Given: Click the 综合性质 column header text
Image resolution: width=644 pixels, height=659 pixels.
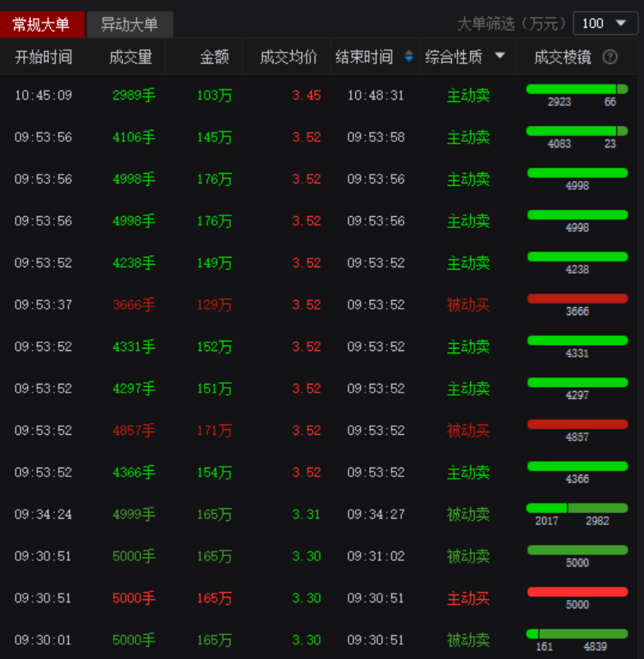Looking at the screenshot, I should tap(453, 57).
